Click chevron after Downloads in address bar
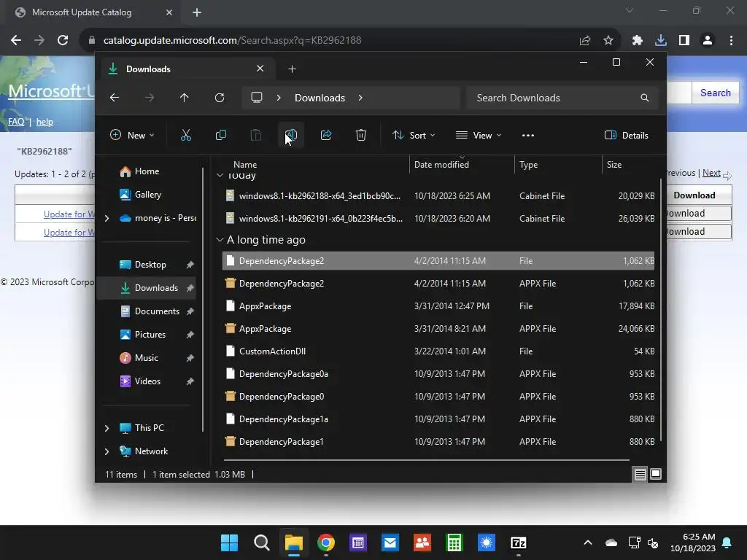Viewport: 747px width, 560px height. tap(360, 98)
